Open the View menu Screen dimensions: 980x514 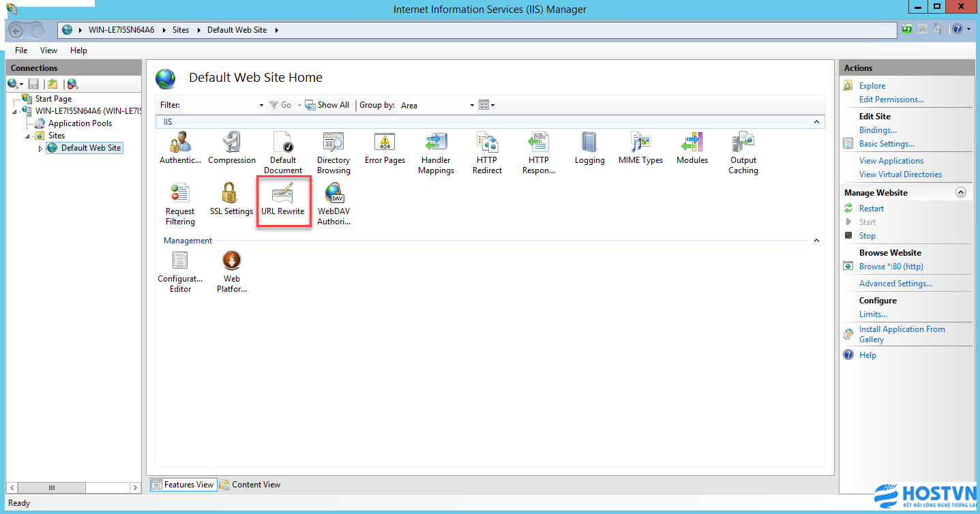[x=48, y=50]
